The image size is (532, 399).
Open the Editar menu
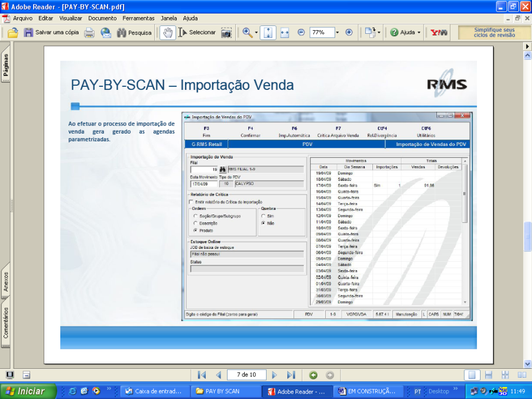coord(46,18)
